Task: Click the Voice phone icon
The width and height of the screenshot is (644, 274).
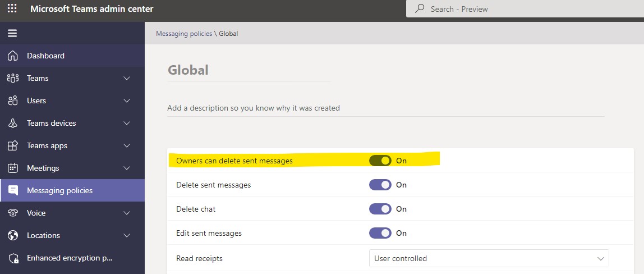Action: [13, 213]
